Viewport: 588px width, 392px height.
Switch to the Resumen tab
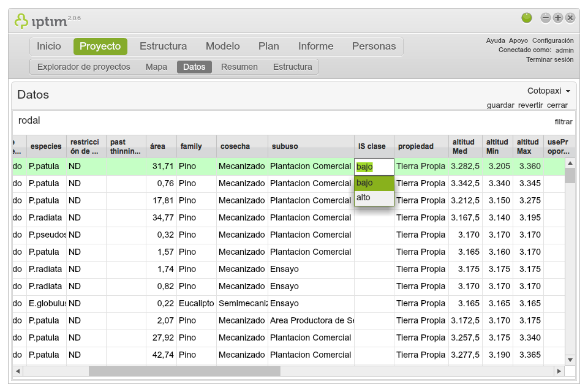click(239, 67)
